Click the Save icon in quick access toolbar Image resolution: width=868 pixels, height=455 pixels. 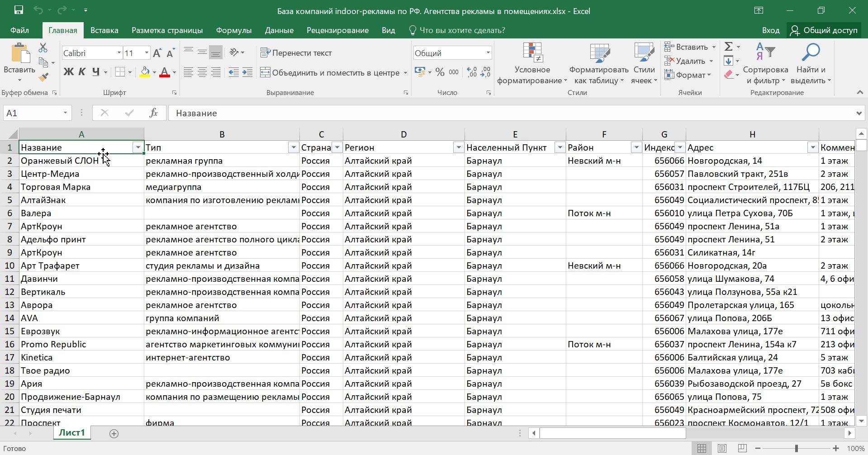pos(19,10)
